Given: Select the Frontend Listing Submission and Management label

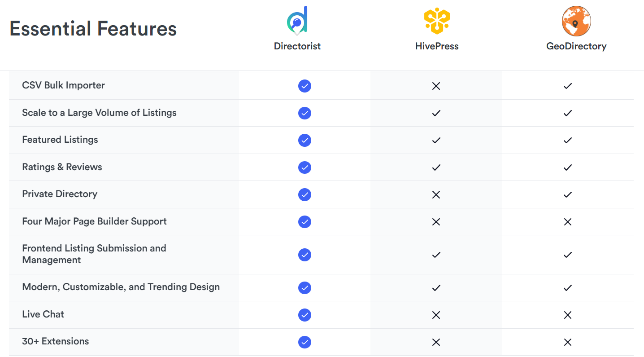Looking at the screenshot, I should tap(94, 254).
